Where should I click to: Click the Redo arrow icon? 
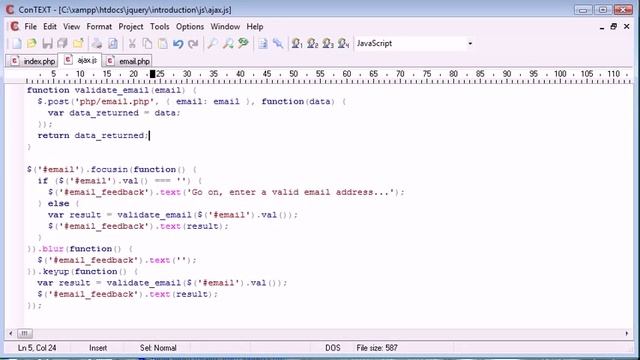[193, 43]
